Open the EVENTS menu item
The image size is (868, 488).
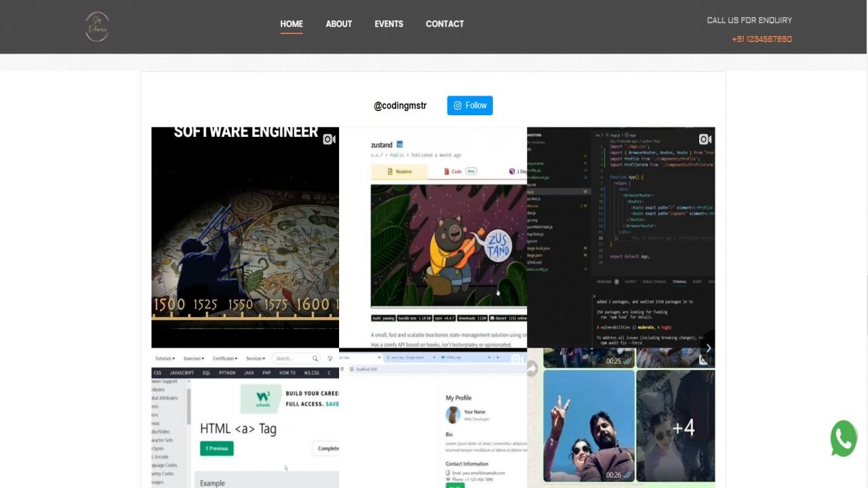click(x=389, y=24)
